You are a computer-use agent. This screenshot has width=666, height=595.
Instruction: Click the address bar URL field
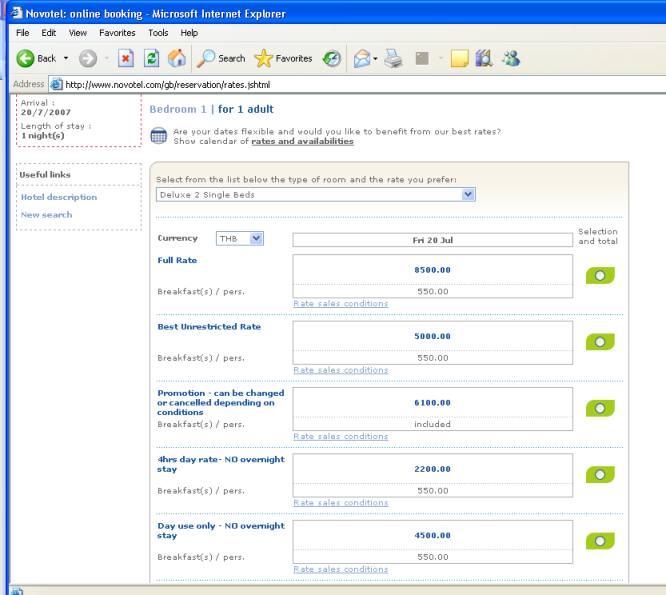[350, 84]
